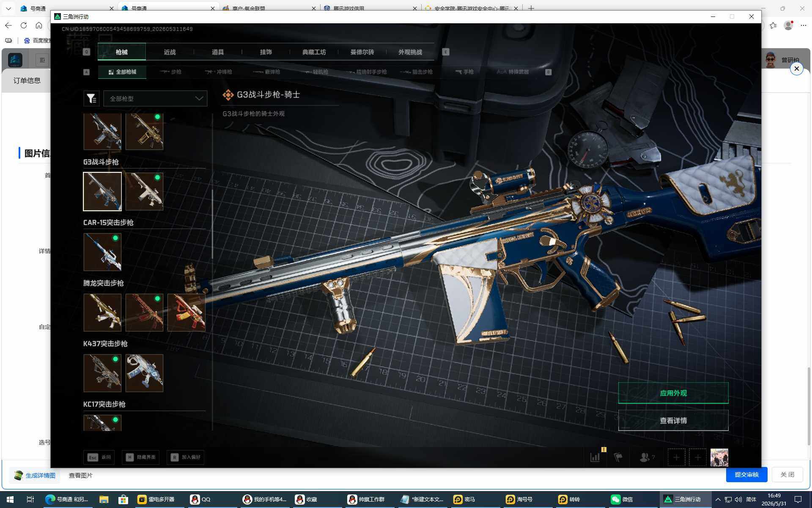Select the KC17突击步枪 skin thumbnail

click(x=102, y=423)
